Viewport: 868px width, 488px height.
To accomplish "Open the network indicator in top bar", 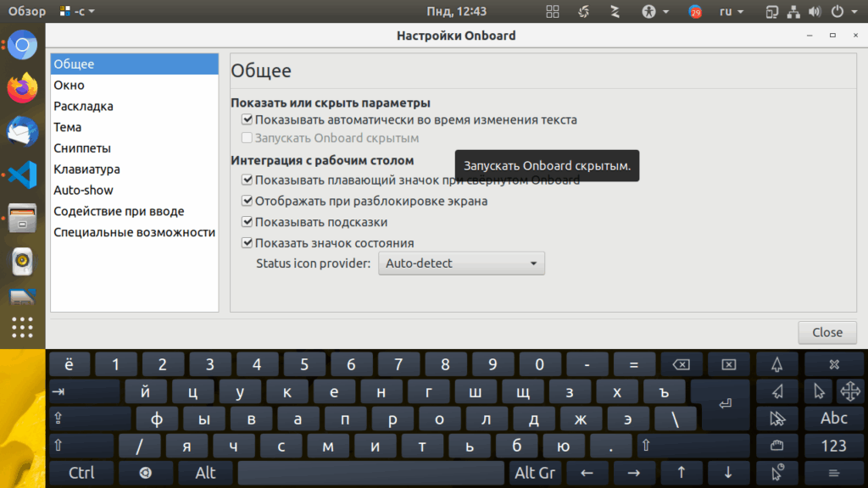I will 793,12.
